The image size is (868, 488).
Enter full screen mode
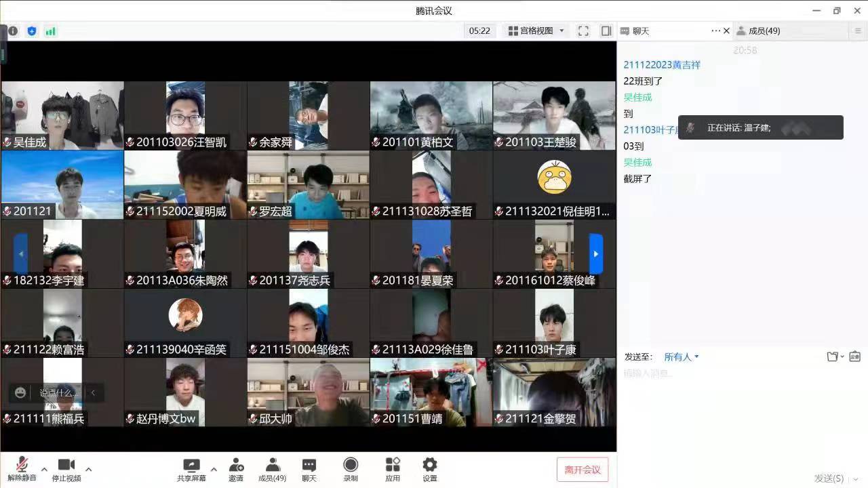583,31
